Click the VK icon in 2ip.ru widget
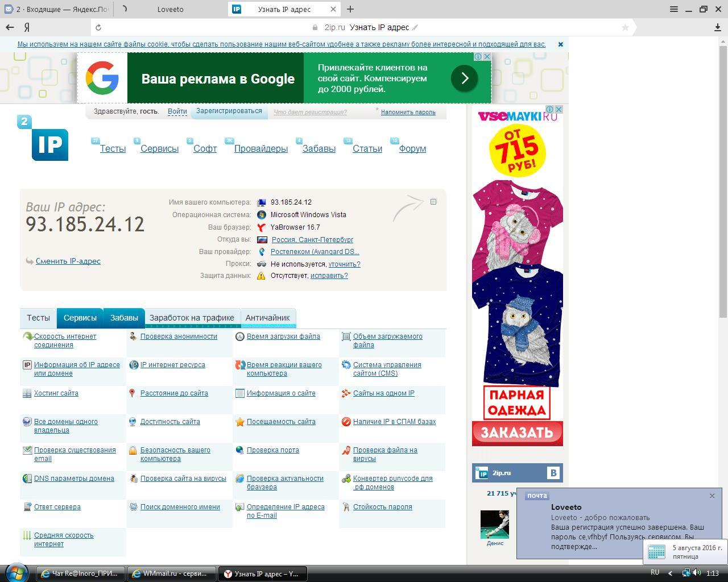 click(553, 473)
